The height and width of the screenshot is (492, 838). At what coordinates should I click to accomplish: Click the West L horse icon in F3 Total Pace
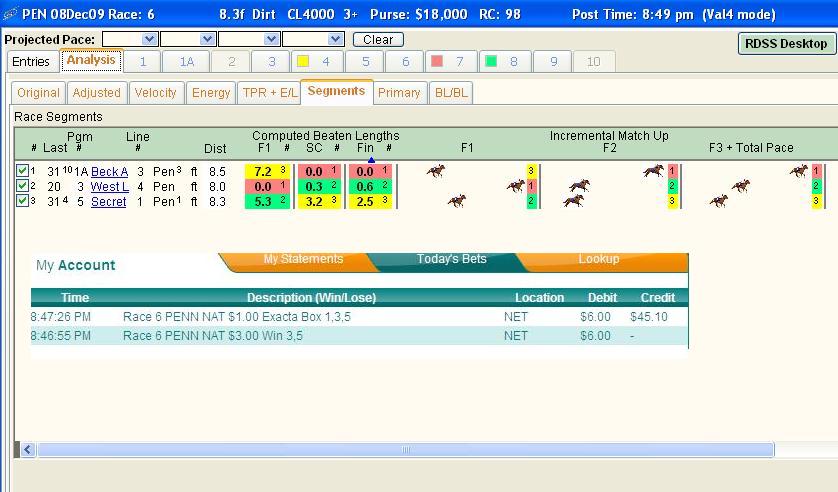(741, 186)
